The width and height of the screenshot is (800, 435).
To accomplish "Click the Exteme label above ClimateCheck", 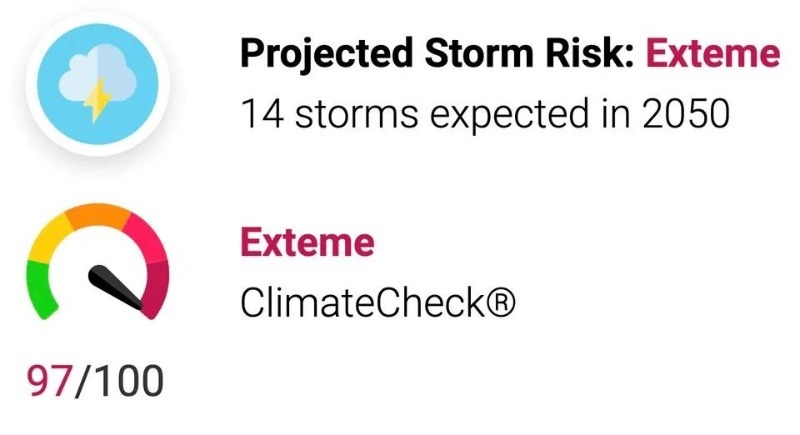I will 307,242.
